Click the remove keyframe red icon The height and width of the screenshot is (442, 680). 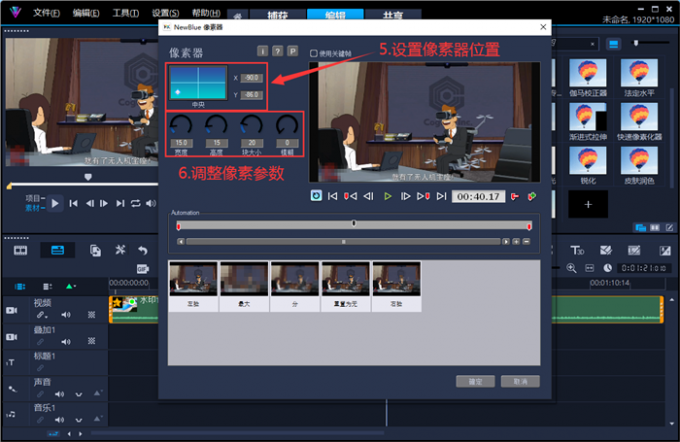(x=515, y=197)
